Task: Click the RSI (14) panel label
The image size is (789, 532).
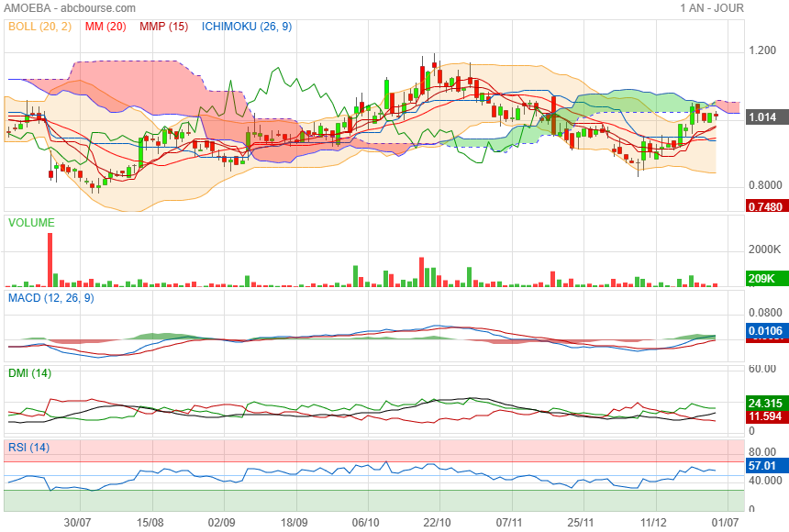Action: (28, 447)
